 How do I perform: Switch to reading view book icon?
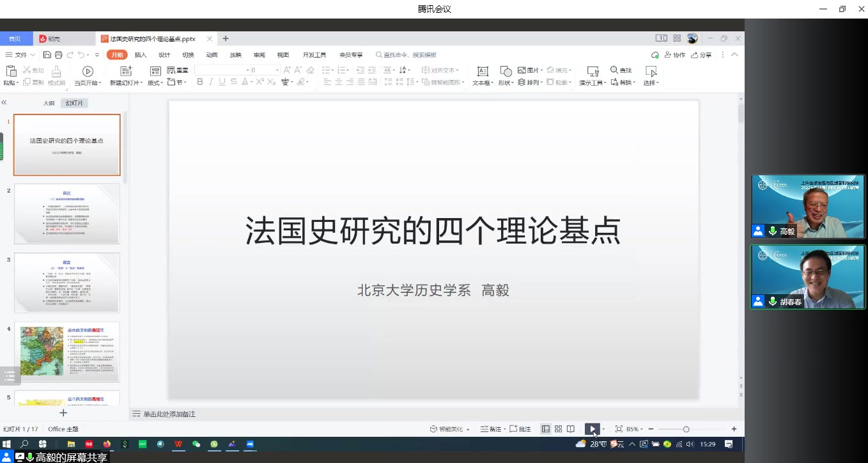(x=571, y=429)
